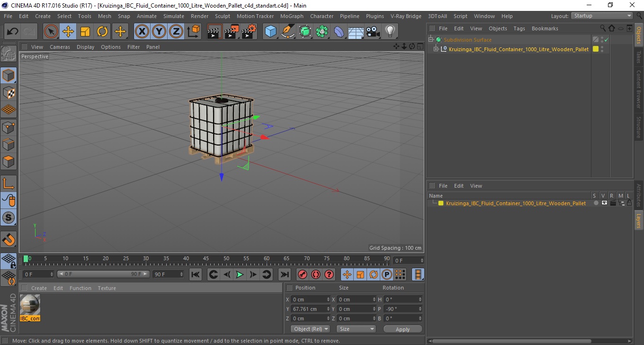
Task: Render the current view
Action: pos(215,32)
